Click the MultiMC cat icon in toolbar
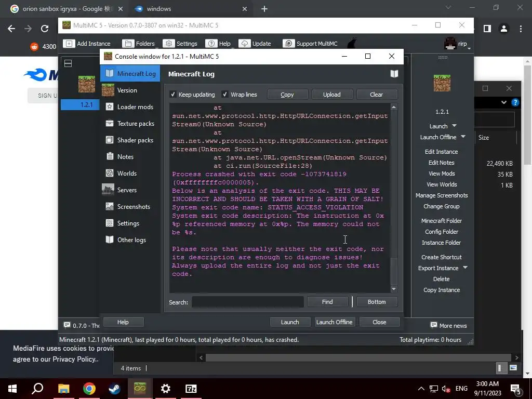 [352, 43]
